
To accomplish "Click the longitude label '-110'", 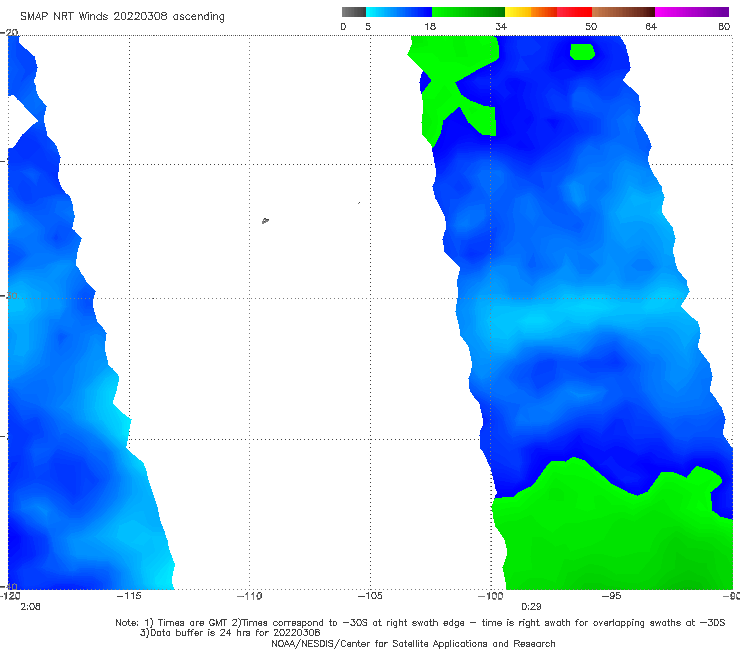I will [249, 596].
